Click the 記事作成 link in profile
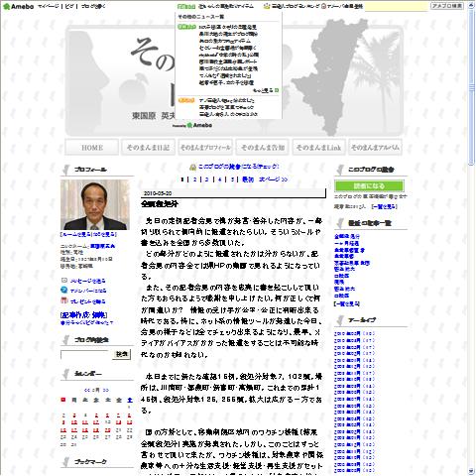 coord(76,315)
